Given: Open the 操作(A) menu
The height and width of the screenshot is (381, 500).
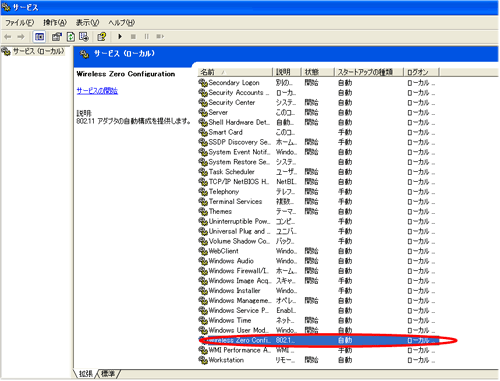Looking at the screenshot, I should point(55,23).
